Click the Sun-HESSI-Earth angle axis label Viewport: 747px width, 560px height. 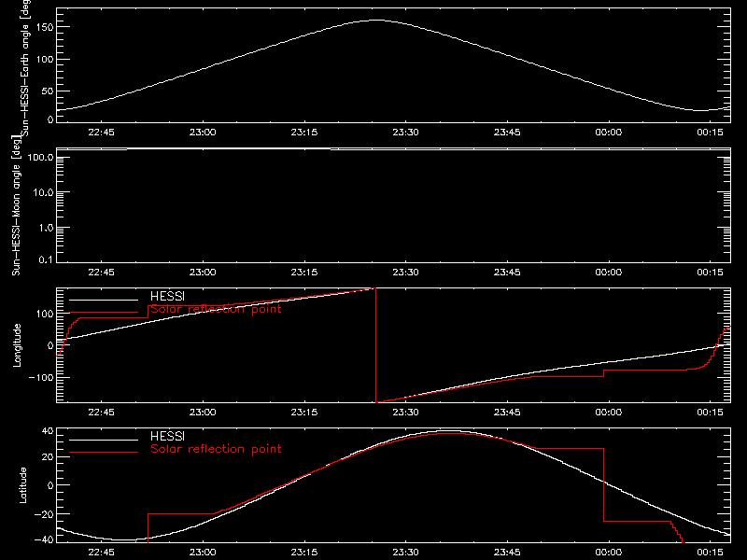coord(25,68)
